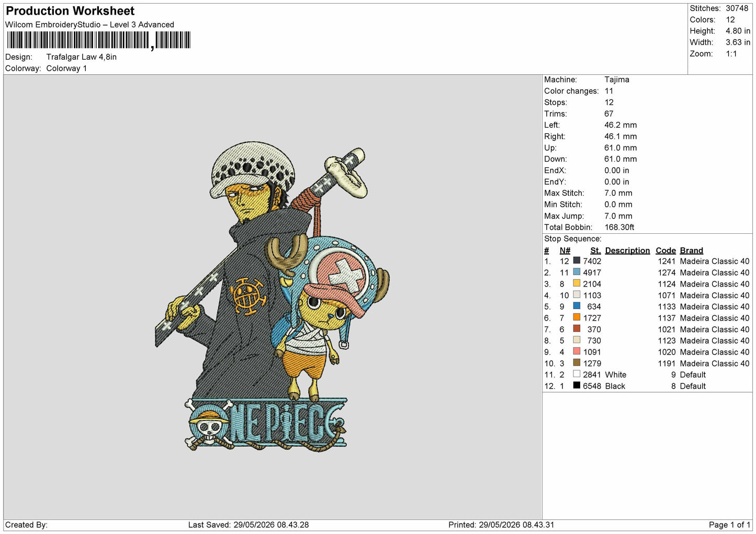Click the brown swatch with code 1191
The image size is (756, 534).
click(577, 363)
